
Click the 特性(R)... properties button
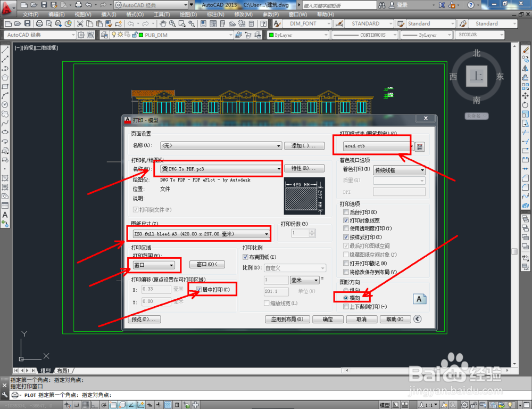click(x=304, y=168)
